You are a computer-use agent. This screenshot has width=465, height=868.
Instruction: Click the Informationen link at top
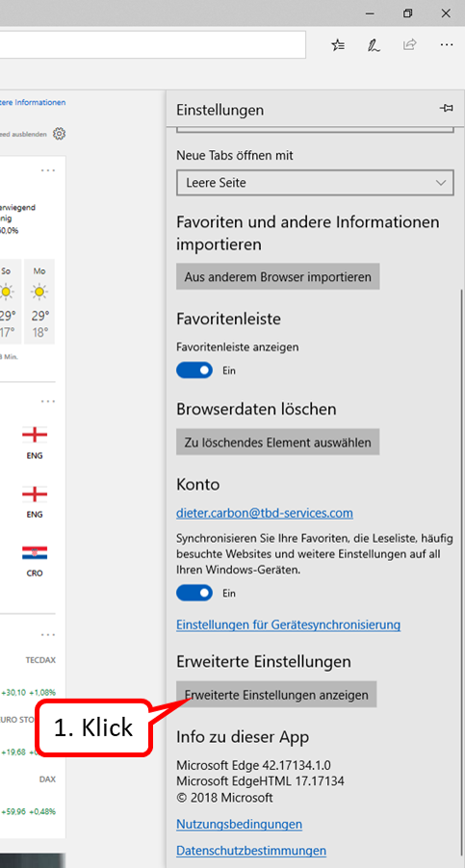[33, 102]
